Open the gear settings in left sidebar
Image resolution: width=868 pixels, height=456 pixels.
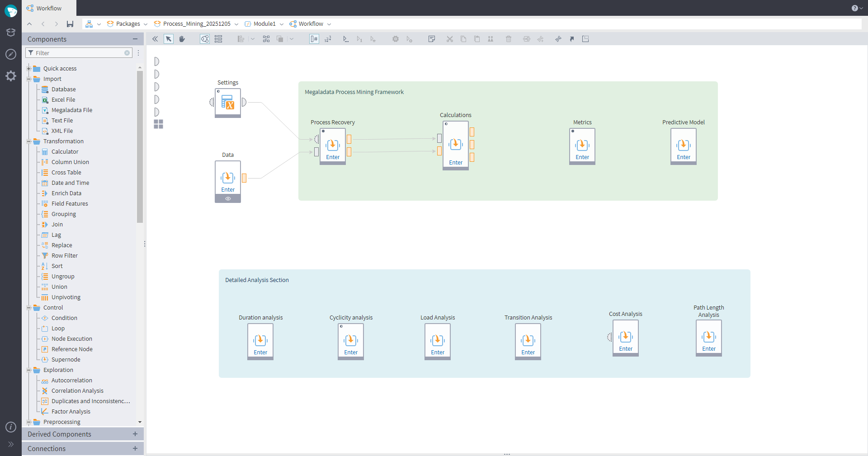tap(11, 76)
